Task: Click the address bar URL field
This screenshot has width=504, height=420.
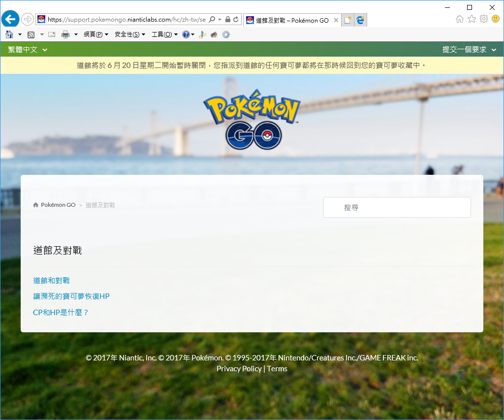Action: [x=126, y=19]
